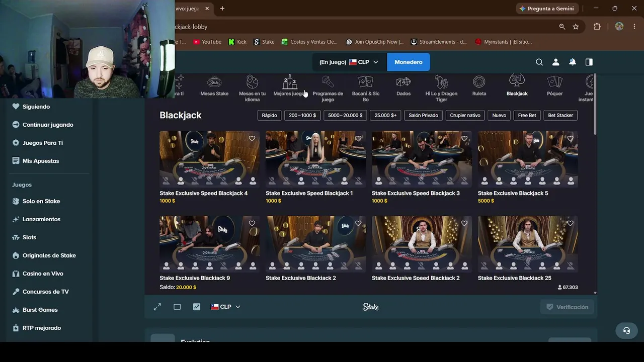Viewport: 644px width, 362px height.
Task: Switch to theatre mode view
Action: [177, 307]
